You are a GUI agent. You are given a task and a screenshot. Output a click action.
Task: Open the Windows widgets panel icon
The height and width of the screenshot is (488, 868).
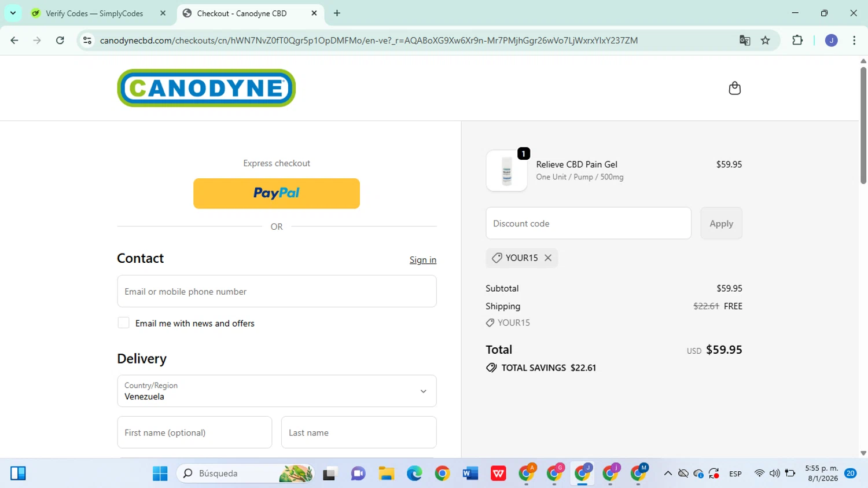[19, 474]
